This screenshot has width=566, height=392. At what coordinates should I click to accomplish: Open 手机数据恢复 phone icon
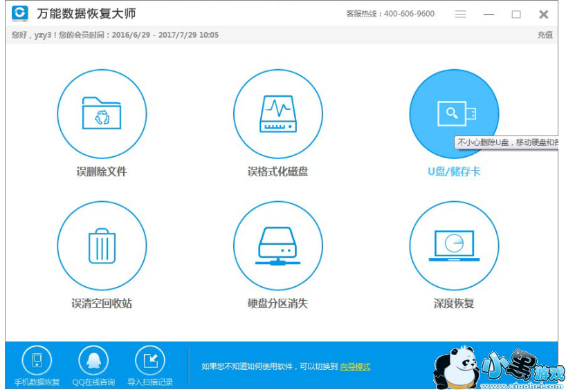coord(37,360)
